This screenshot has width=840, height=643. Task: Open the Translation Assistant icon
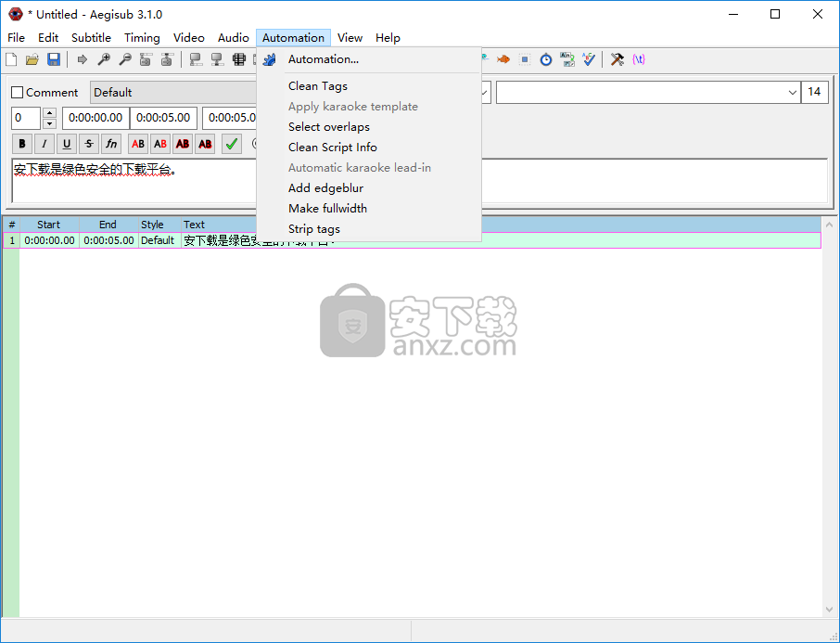[567, 59]
